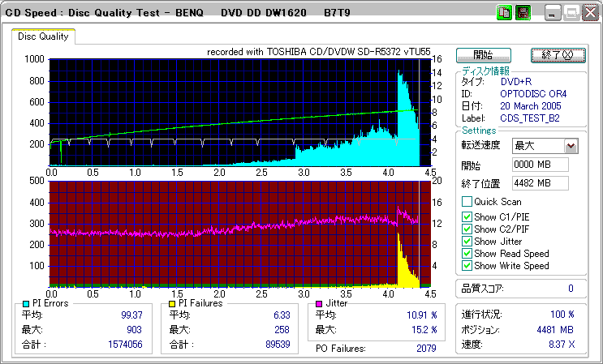Click the 開始 start button
This screenshot has height=364, width=603.
[x=484, y=55]
